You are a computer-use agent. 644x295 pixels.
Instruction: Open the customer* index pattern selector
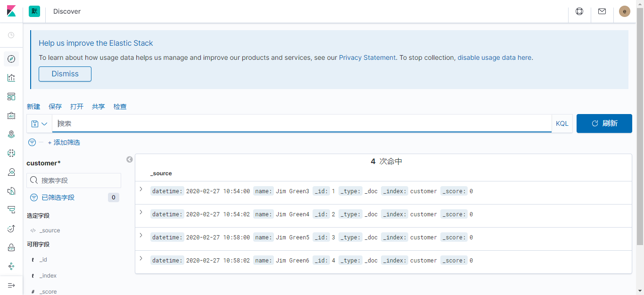point(43,163)
